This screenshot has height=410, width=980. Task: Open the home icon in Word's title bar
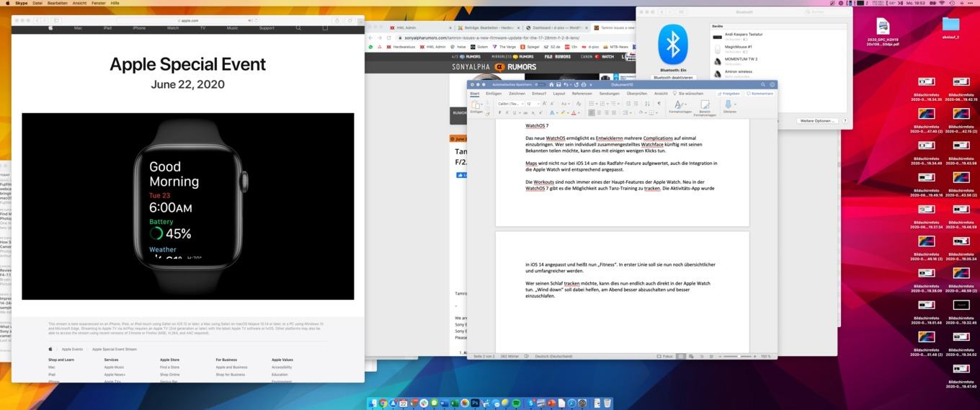click(x=551, y=84)
